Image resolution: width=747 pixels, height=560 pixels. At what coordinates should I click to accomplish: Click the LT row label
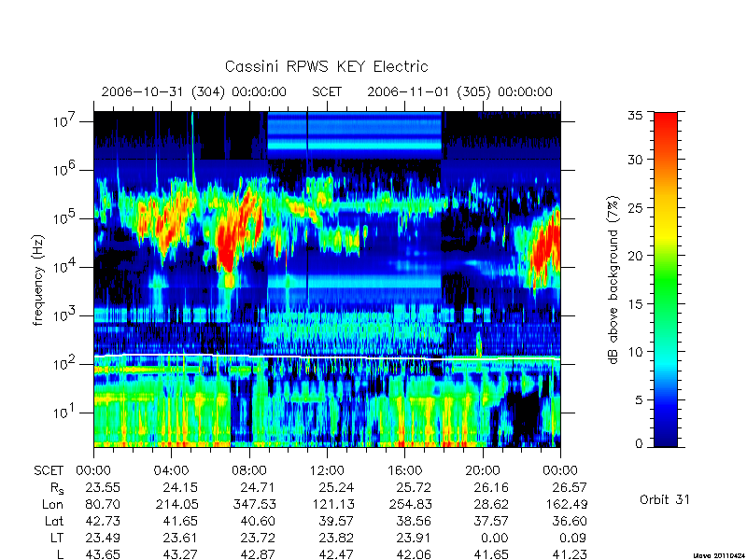(57, 538)
